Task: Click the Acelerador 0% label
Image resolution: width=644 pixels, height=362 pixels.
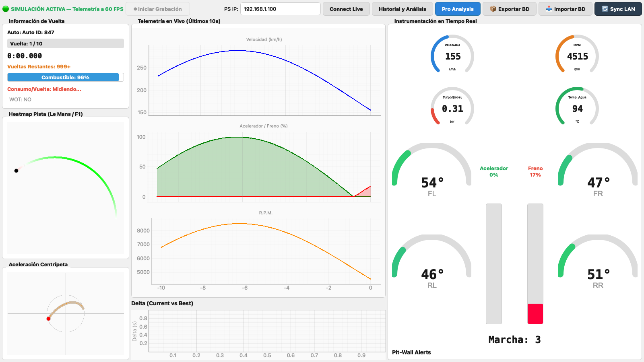Action: click(494, 171)
